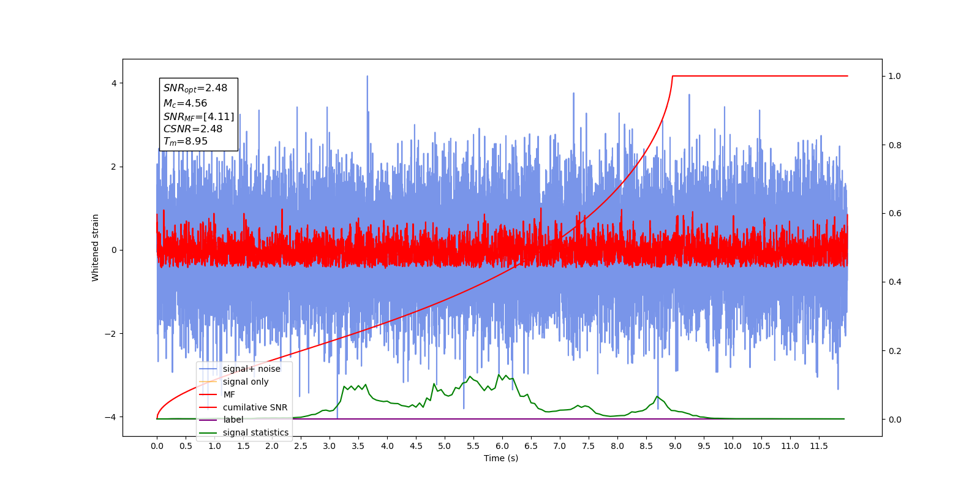Click the left y-axis tick label −2
The width and height of the screenshot is (980, 490).
click(109, 334)
